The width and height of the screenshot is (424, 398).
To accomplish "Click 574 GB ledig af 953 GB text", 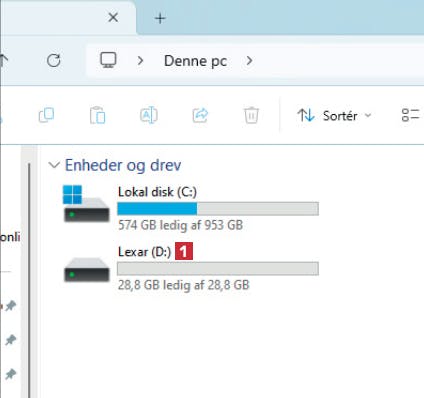I will point(180,225).
